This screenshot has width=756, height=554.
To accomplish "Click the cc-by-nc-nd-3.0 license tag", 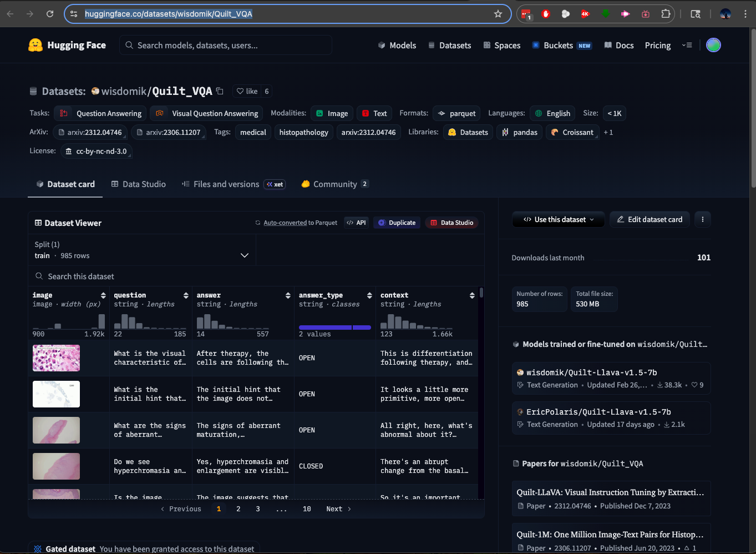I will 96,151.
